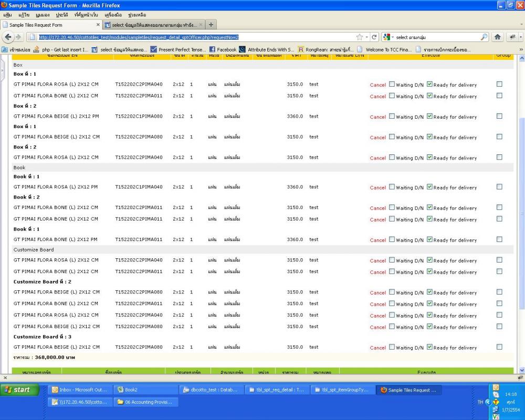Click inside the URL address field
The width and height of the screenshot is (525, 420).
(x=196, y=37)
